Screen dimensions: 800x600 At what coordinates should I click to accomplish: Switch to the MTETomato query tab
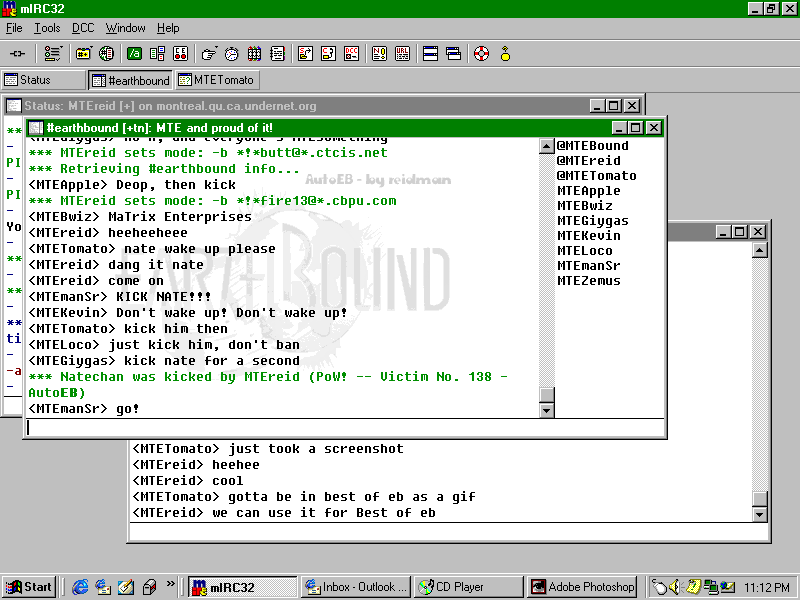click(217, 80)
